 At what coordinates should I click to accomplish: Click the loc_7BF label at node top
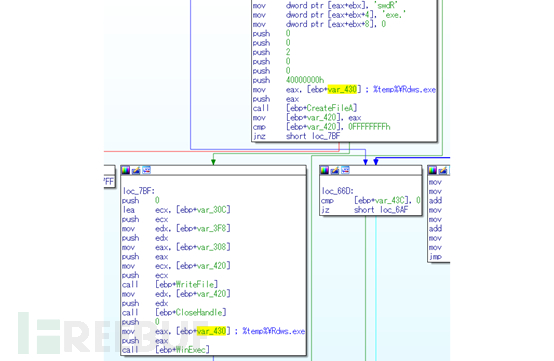coord(139,191)
